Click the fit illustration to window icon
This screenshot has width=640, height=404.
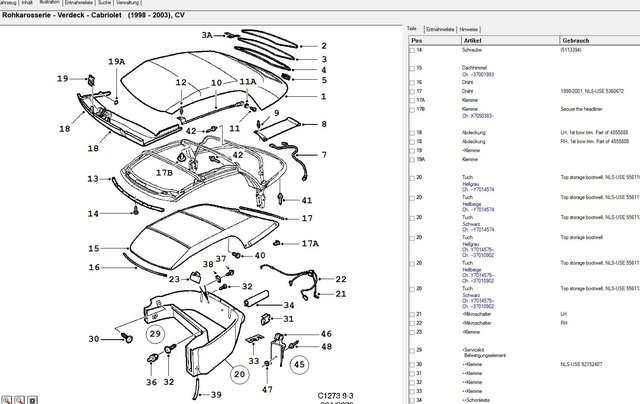[x=33, y=400]
